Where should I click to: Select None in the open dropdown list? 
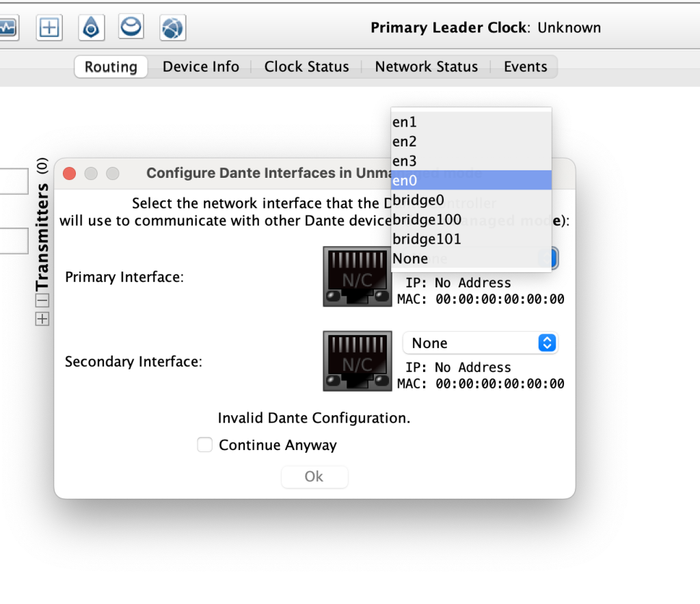click(471, 259)
